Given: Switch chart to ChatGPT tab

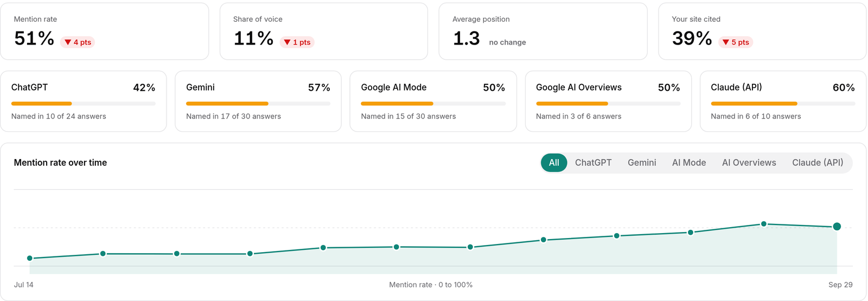Looking at the screenshot, I should (x=593, y=162).
